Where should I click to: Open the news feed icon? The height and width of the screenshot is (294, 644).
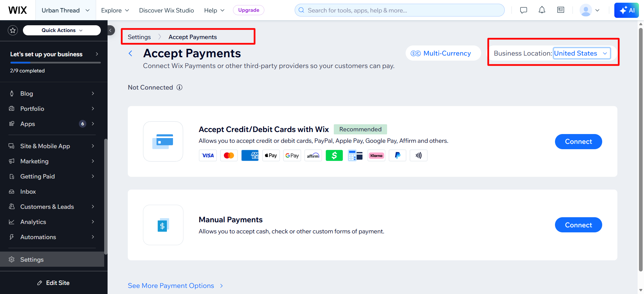pyautogui.click(x=561, y=10)
